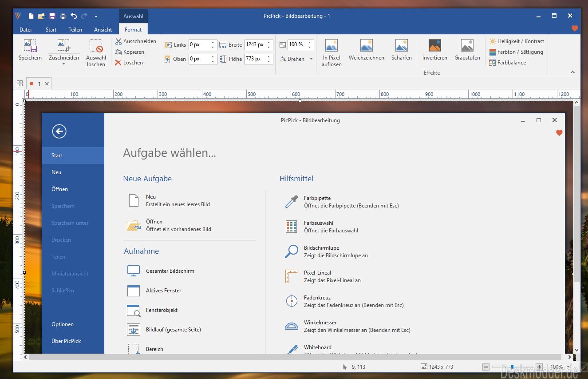Switch to the Teilen ribbon tab
This screenshot has width=588, height=379.
click(x=75, y=30)
